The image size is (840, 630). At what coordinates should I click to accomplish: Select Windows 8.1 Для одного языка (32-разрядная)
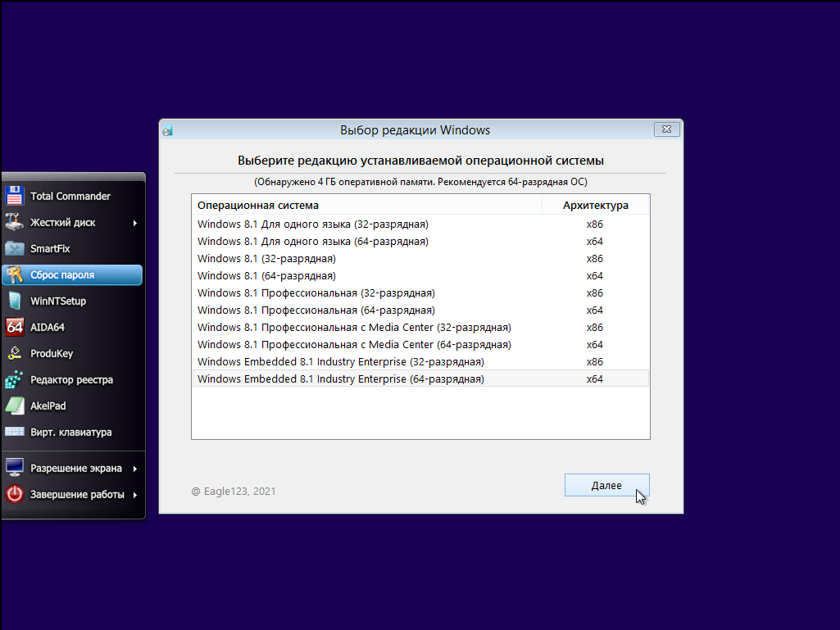point(312,224)
